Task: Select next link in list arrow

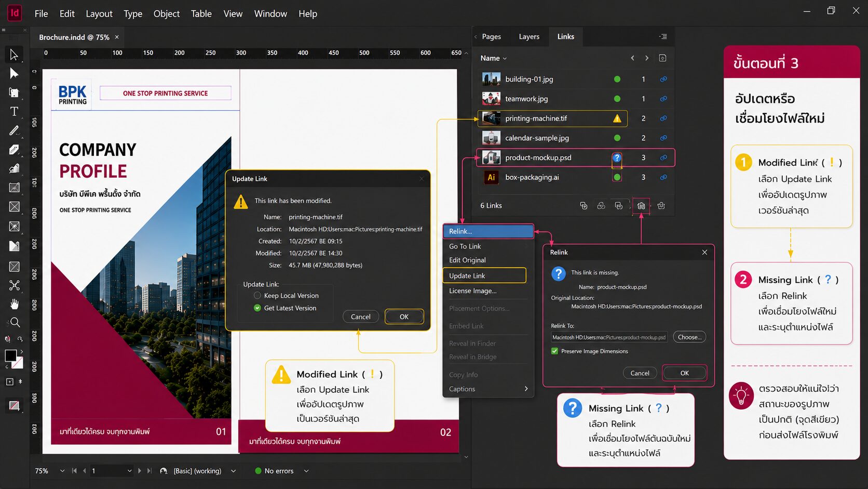Action: [647, 58]
